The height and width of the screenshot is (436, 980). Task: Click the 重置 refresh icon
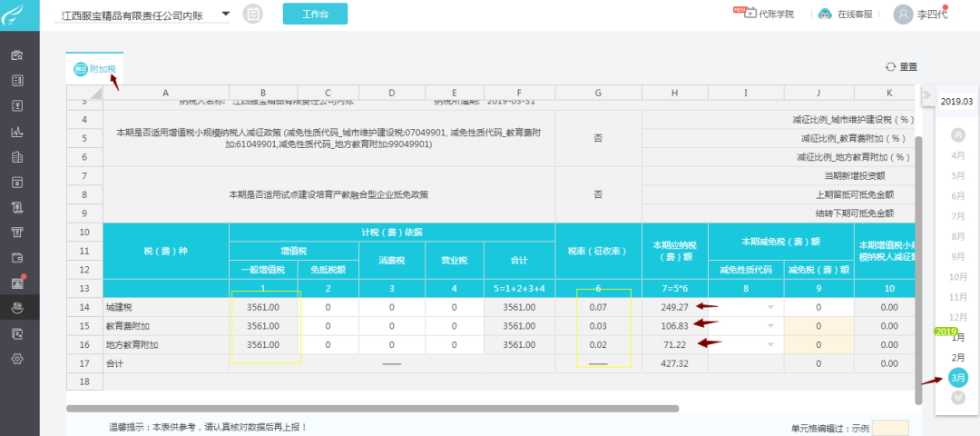[891, 67]
